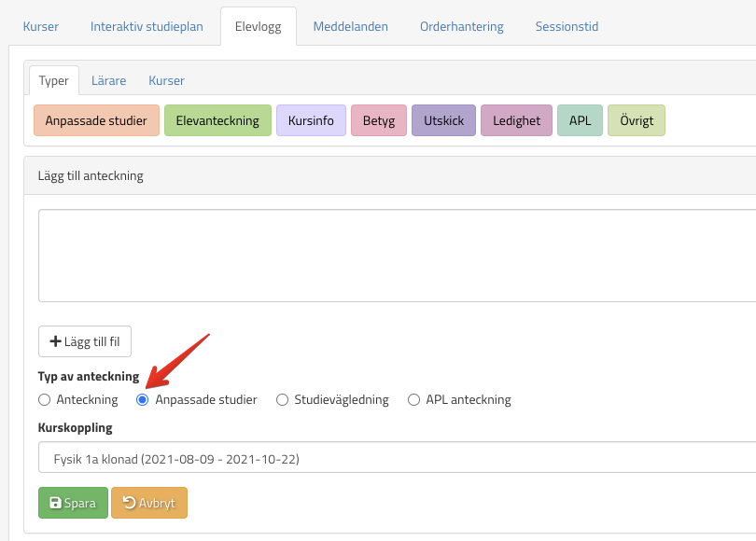The width and height of the screenshot is (756, 541).
Task: Select the Lärare filter tab
Action: [108, 80]
